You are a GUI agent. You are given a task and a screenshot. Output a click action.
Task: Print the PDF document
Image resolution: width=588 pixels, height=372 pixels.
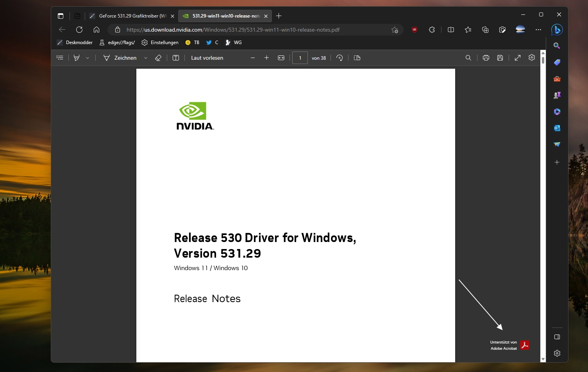point(486,58)
